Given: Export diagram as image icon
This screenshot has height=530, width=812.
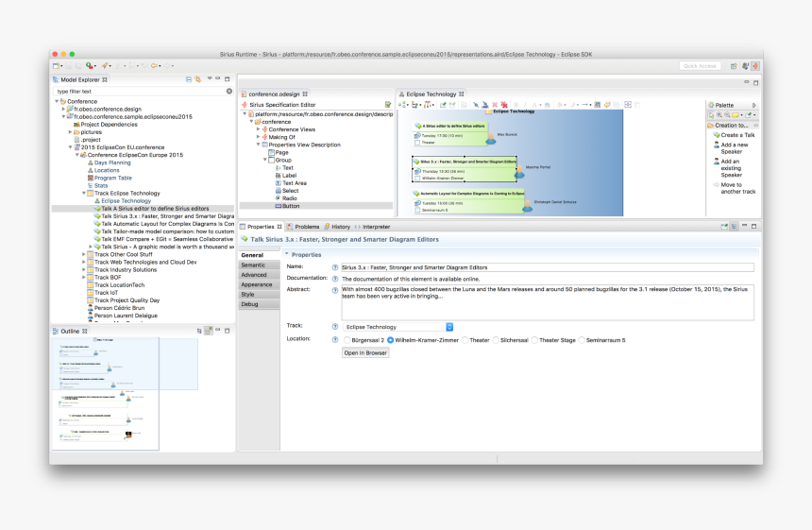Looking at the screenshot, I should point(597,105).
